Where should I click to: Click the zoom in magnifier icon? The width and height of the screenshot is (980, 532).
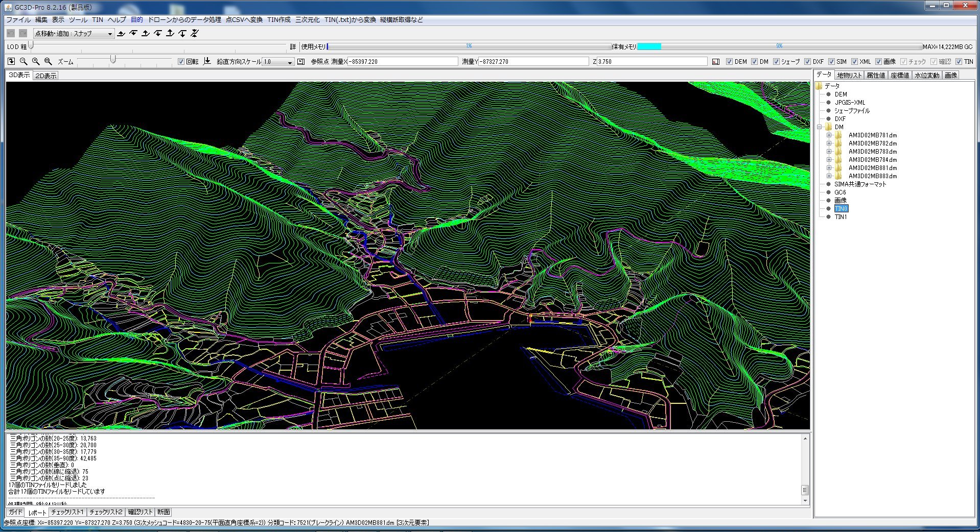click(36, 61)
